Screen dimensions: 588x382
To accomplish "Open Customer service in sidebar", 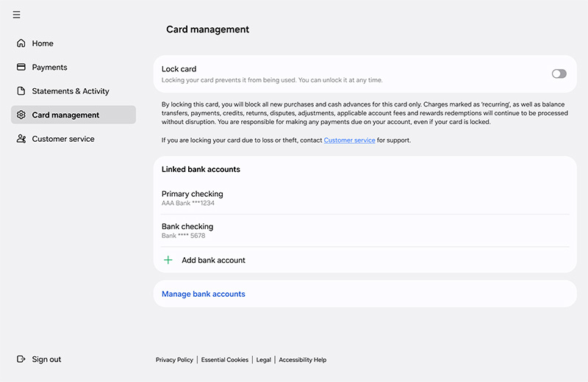I will (63, 139).
